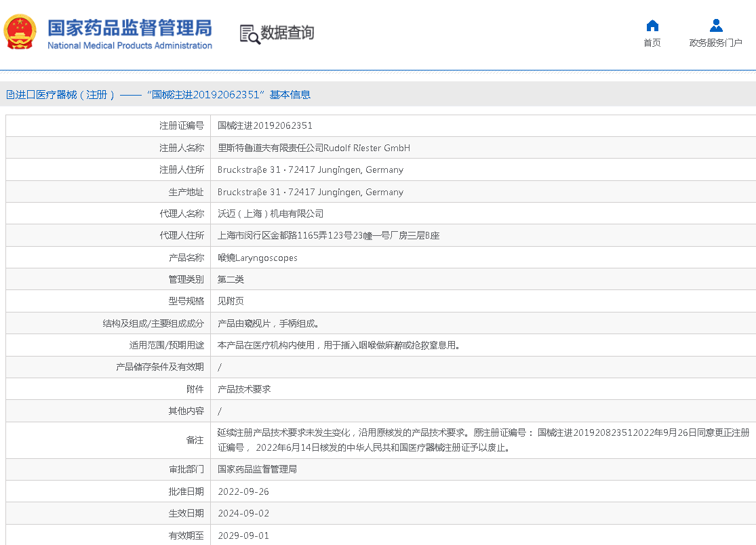Click the home house icon

652,26
